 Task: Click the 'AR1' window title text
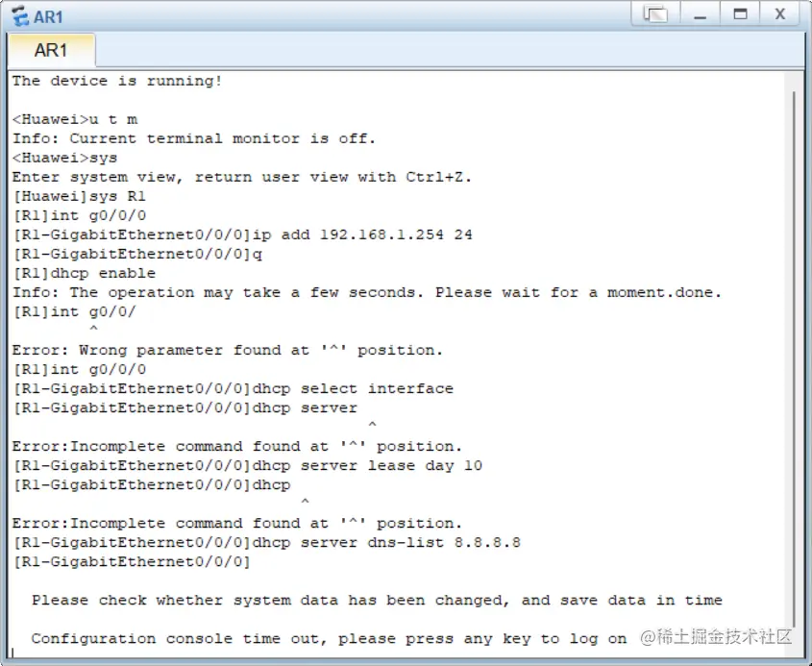(x=48, y=17)
